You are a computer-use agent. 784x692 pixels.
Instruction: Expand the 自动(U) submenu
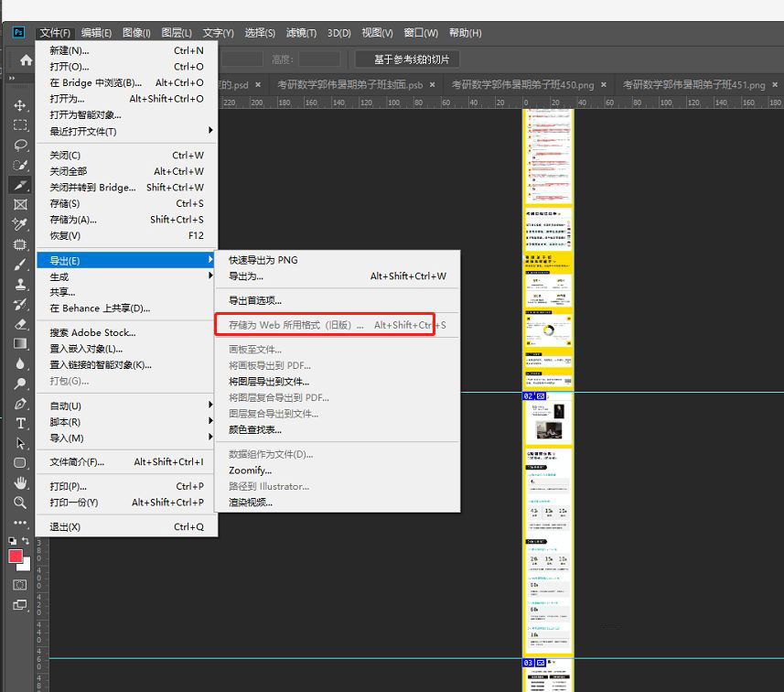coord(126,405)
